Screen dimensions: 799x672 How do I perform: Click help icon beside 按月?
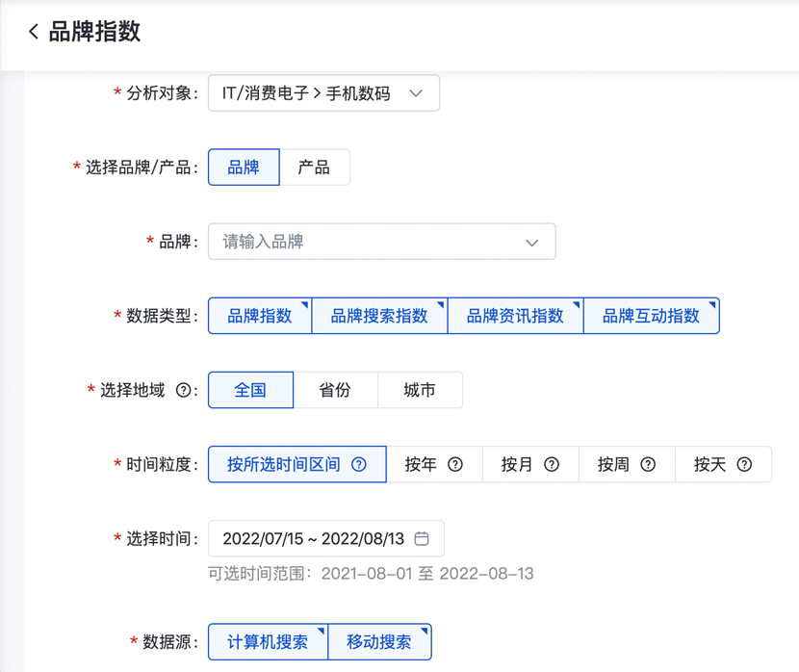pos(552,464)
